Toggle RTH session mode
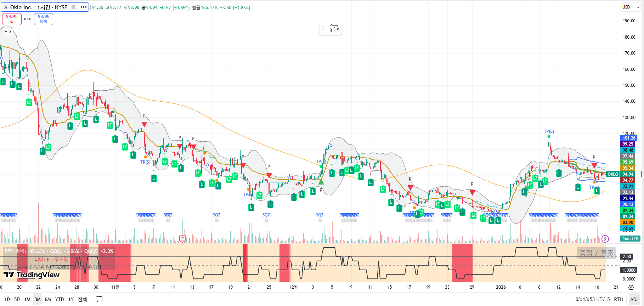This screenshot has height=306, width=644. pos(618,299)
